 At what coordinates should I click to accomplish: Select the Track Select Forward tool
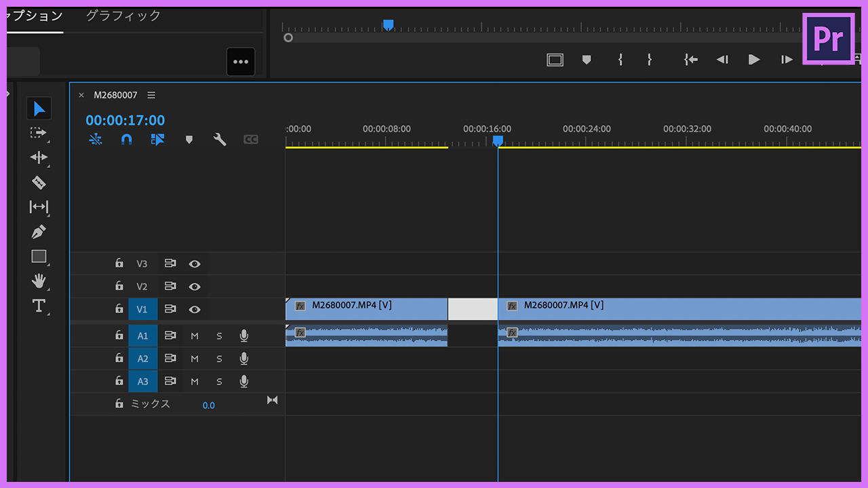coord(39,134)
